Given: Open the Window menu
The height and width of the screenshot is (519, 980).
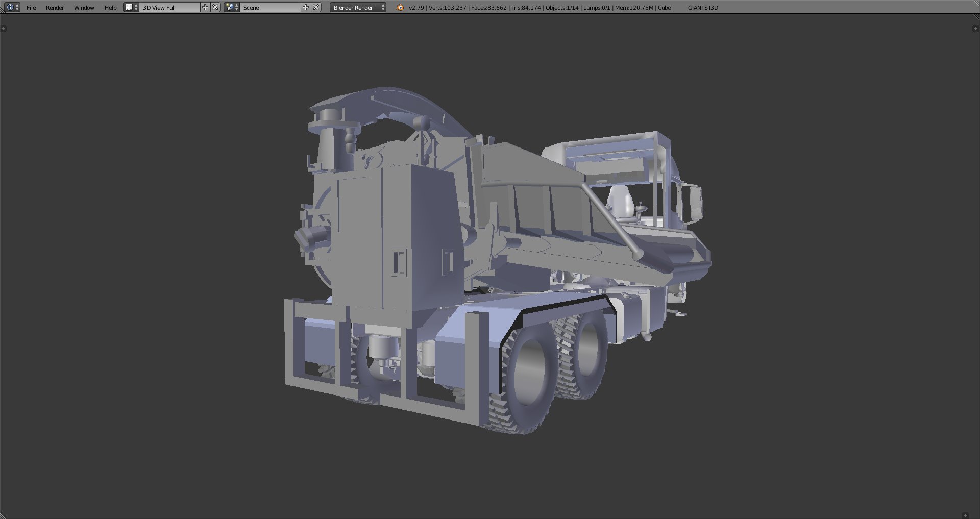Looking at the screenshot, I should (84, 8).
